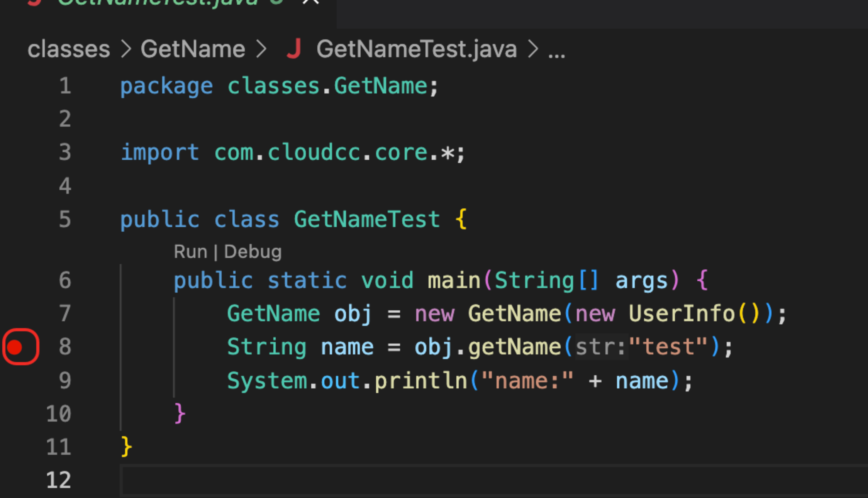Click line number 7 in gutter
The width and height of the screenshot is (868, 498).
point(65,313)
